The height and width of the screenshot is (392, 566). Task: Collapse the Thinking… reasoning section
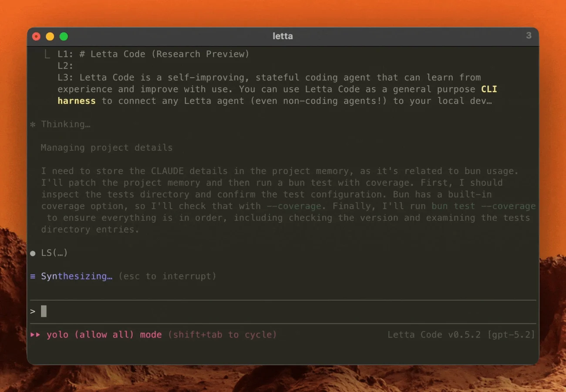pyautogui.click(x=66, y=125)
